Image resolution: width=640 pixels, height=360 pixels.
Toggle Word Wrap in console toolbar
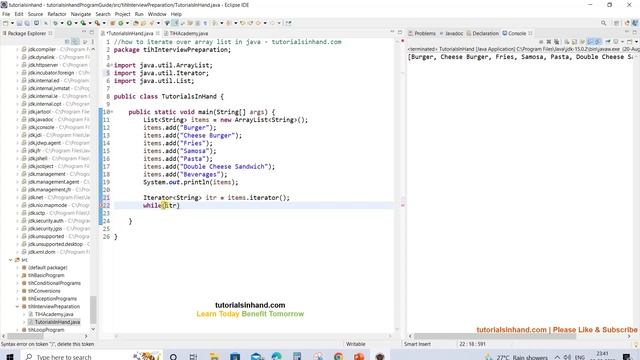pos(582,42)
